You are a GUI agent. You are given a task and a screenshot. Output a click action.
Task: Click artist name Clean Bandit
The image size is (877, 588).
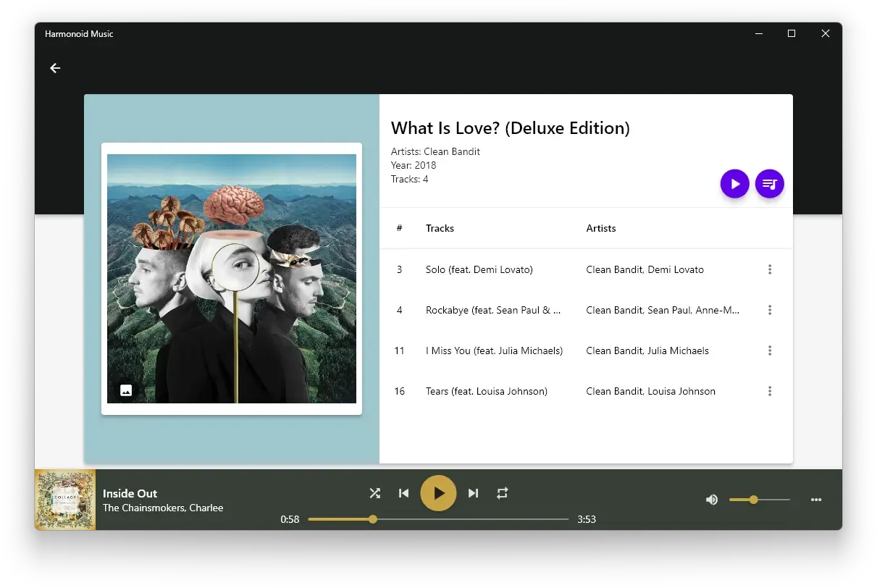[453, 151]
